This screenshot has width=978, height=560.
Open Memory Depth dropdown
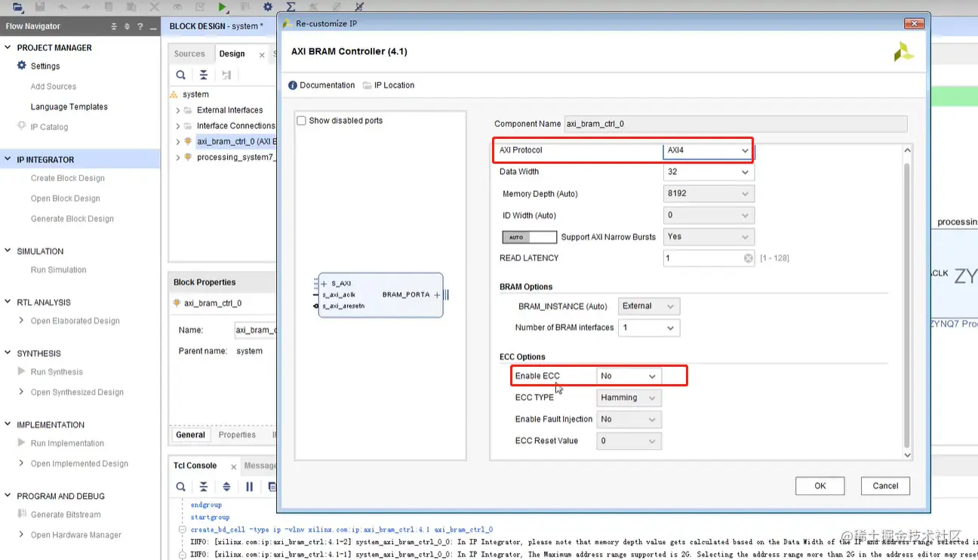pyautogui.click(x=709, y=194)
